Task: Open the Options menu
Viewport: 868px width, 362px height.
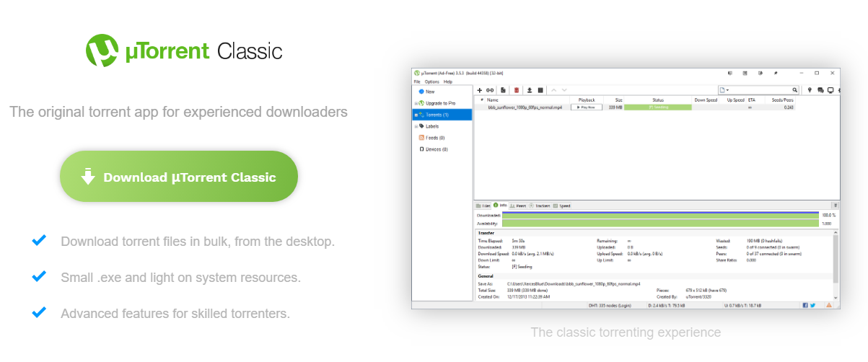Action: 431,81
